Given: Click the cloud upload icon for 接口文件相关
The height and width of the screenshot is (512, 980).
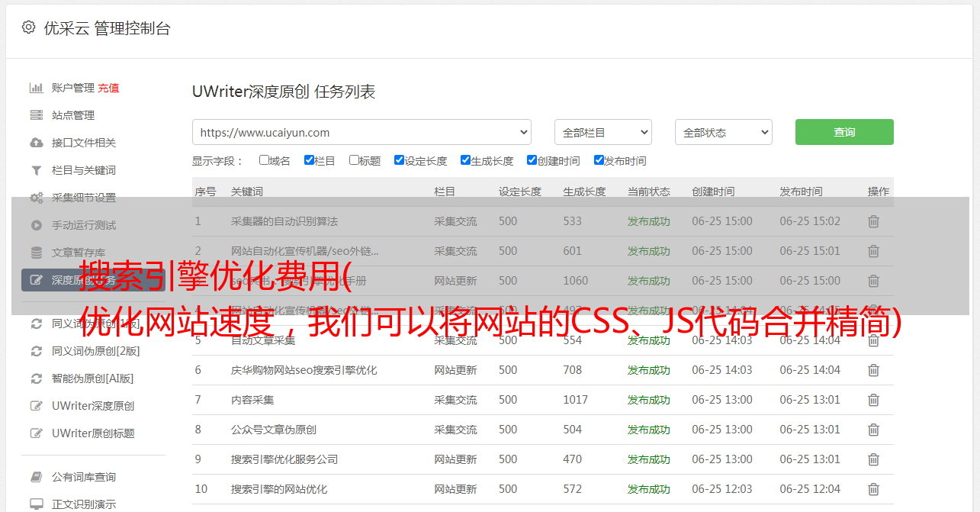Looking at the screenshot, I should [36, 143].
